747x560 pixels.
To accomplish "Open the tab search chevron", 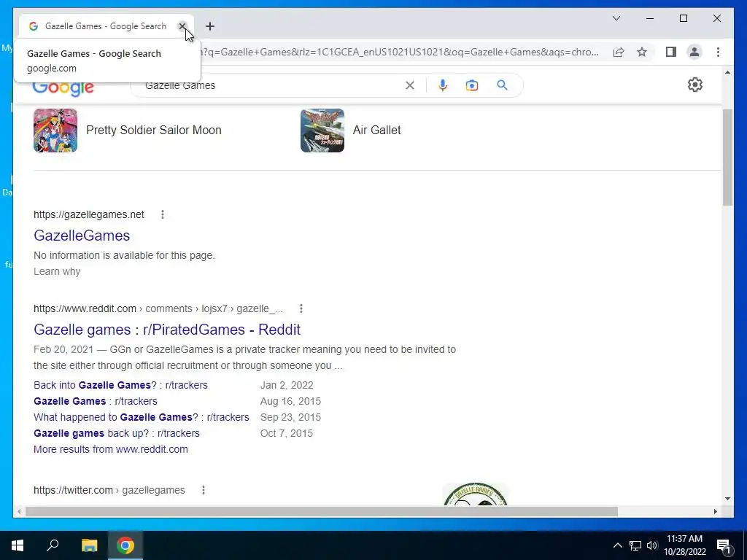I will [x=616, y=18].
